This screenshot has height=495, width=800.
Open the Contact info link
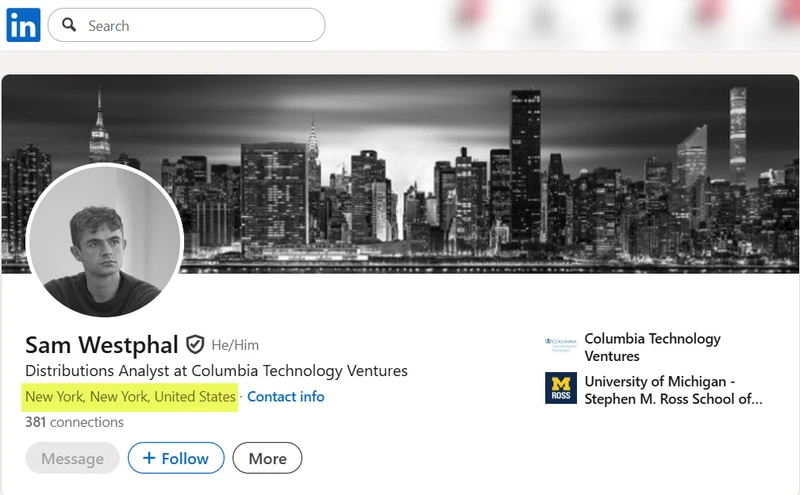point(286,396)
